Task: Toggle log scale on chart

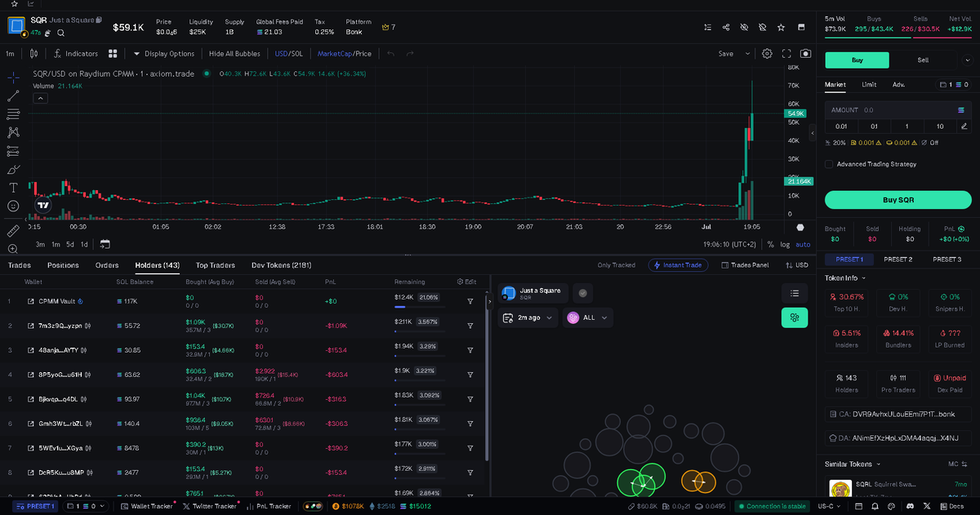Action: click(x=786, y=244)
